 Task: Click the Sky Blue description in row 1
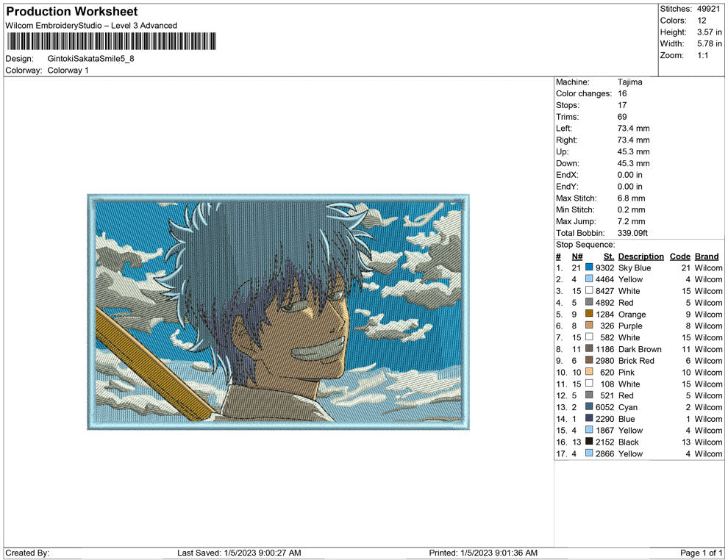coord(634,268)
